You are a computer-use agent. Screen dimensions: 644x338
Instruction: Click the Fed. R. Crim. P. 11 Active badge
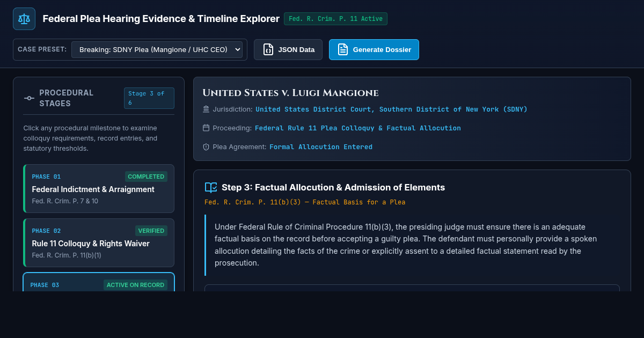tap(335, 19)
